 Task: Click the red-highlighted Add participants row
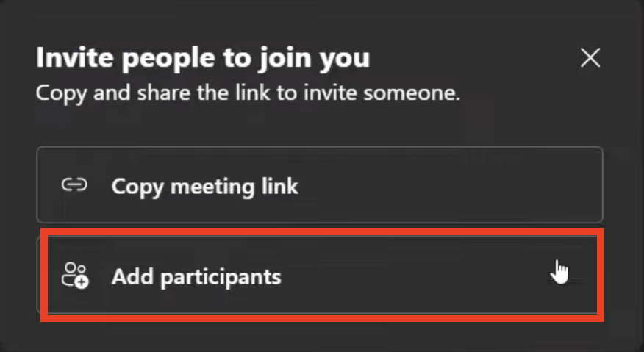click(323, 275)
